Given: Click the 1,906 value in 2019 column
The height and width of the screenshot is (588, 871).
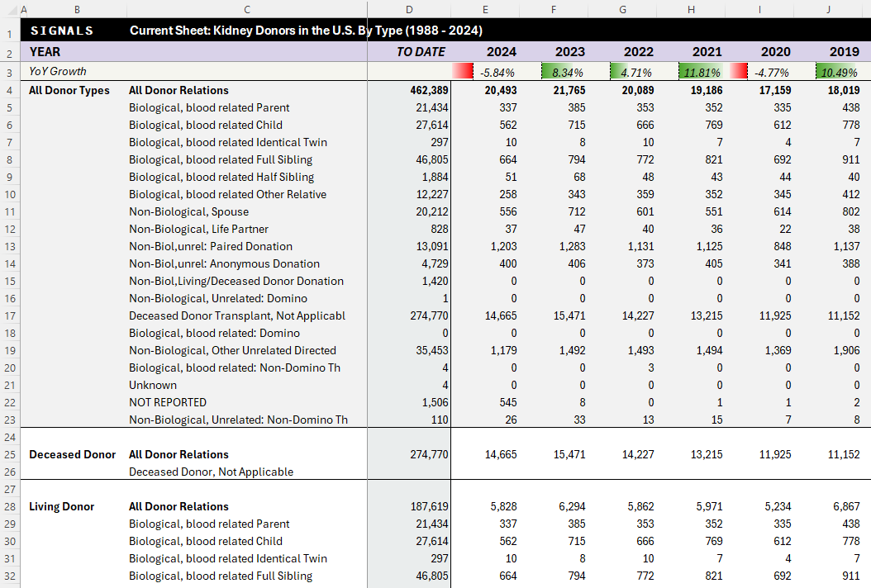Looking at the screenshot, I should (846, 350).
